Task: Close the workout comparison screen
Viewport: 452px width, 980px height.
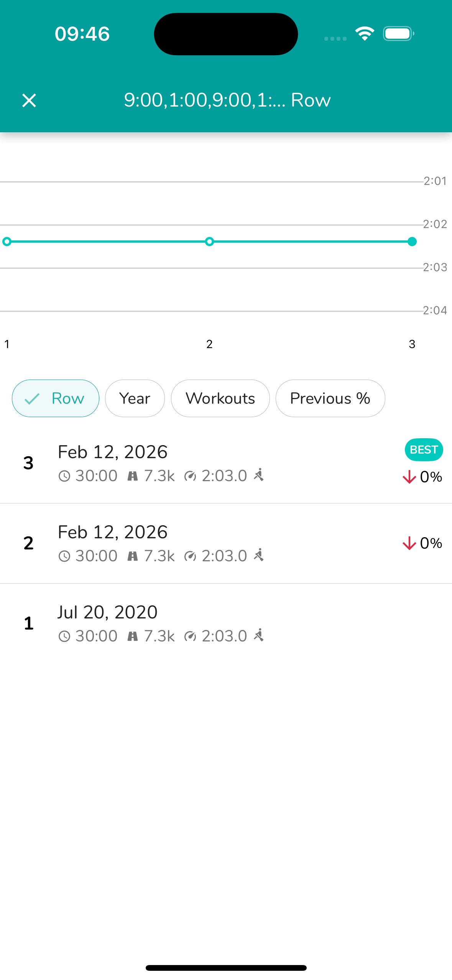Action: tap(29, 100)
